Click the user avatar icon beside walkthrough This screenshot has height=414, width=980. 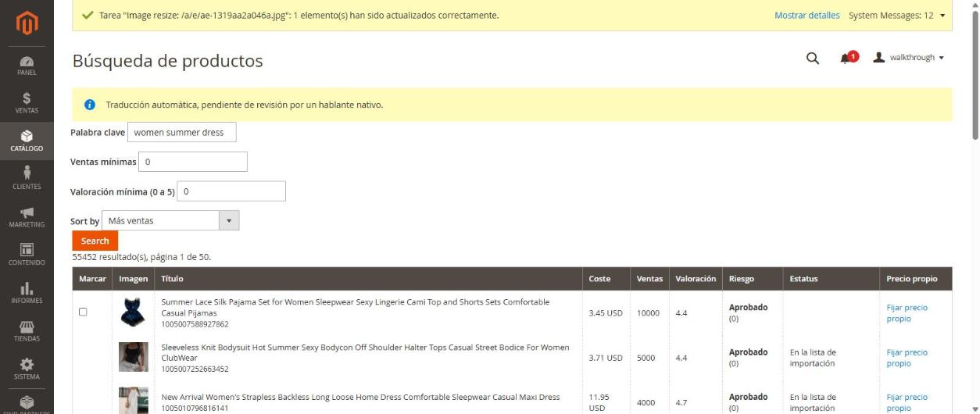(x=878, y=57)
